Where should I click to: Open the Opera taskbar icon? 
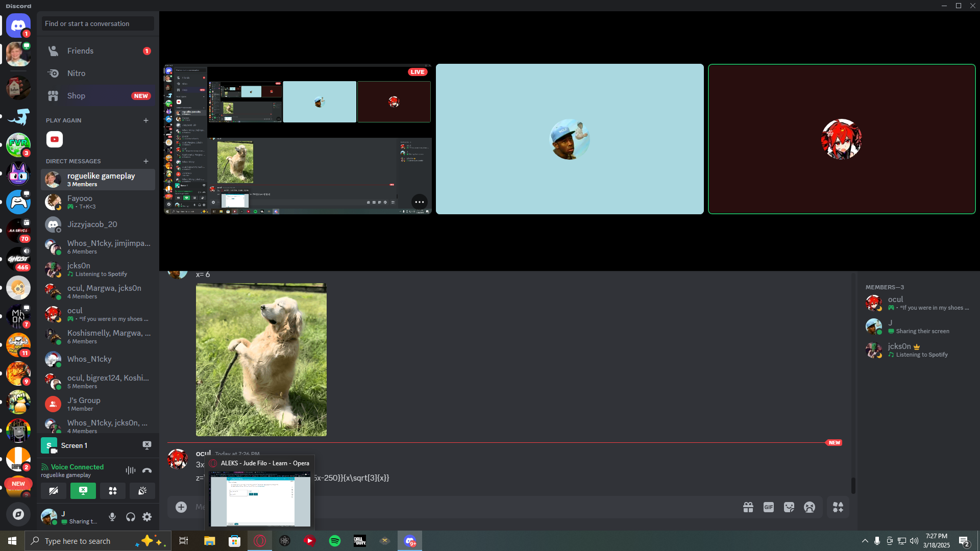260,541
